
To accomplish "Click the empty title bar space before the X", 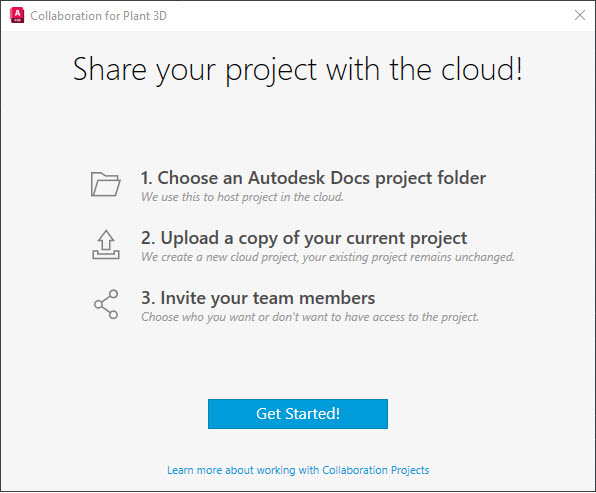I will 369,15.
